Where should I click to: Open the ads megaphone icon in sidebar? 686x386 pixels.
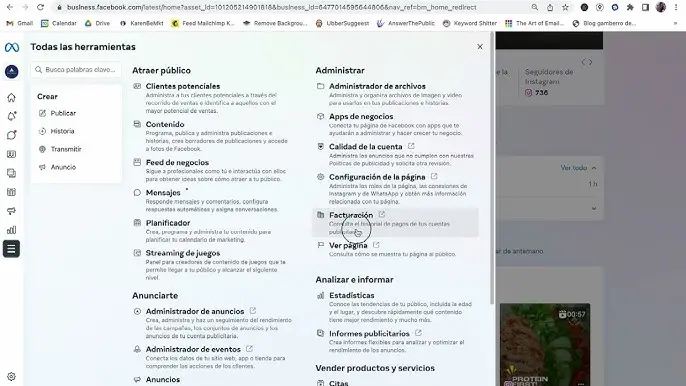pyautogui.click(x=11, y=211)
